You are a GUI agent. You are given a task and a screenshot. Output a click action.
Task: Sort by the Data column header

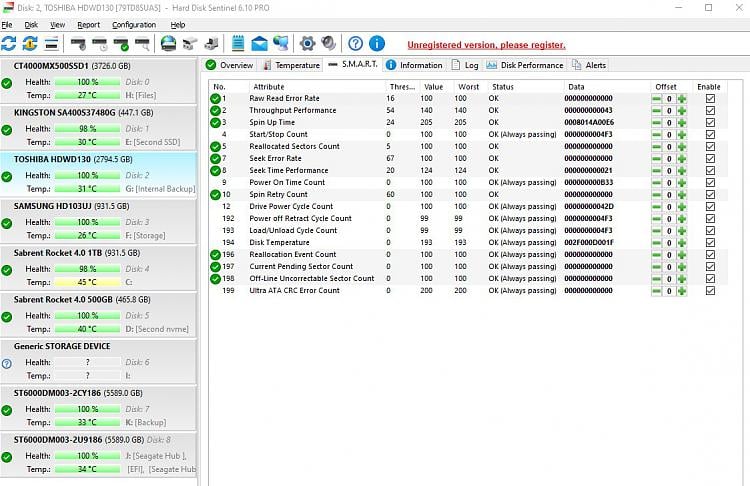(607, 87)
